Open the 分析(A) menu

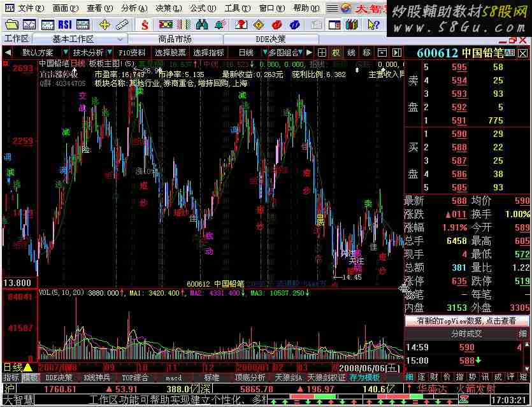pyautogui.click(x=134, y=8)
